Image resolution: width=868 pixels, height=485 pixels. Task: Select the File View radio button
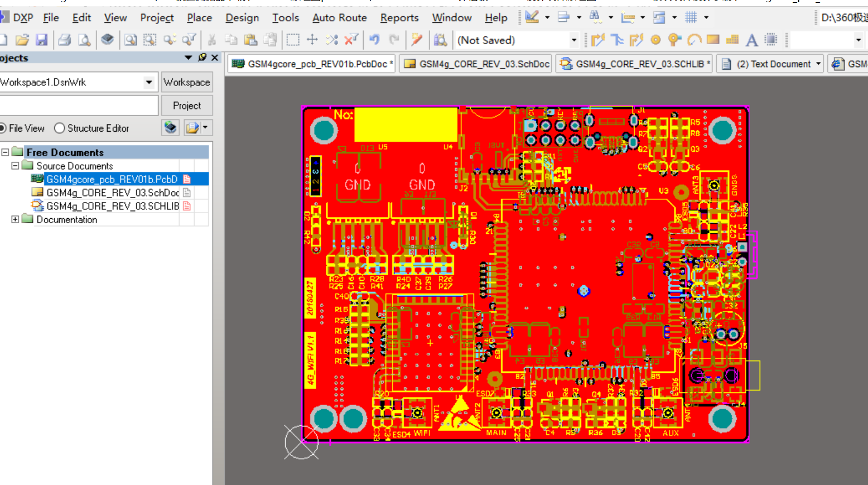[x=2, y=128]
